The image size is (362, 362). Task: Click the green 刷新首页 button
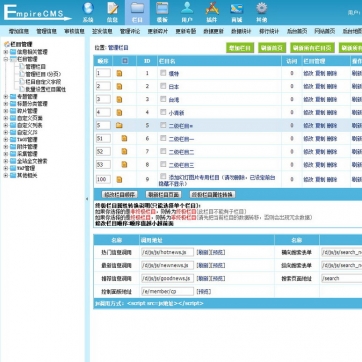point(272,48)
